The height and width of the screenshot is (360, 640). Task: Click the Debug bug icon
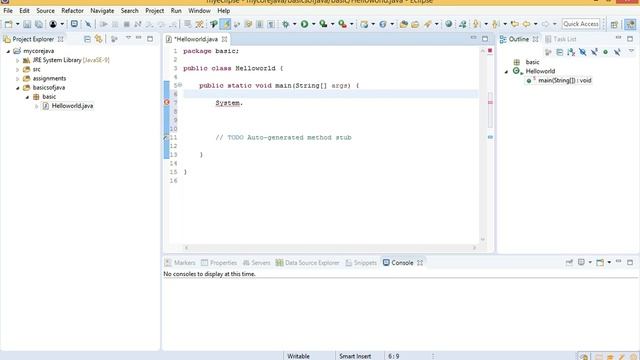point(286,24)
